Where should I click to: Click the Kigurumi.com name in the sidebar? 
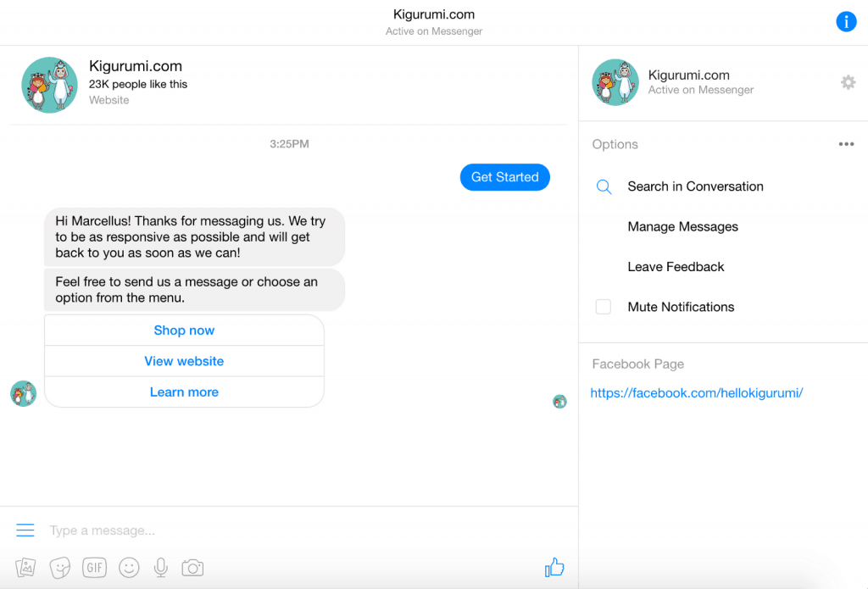point(688,75)
